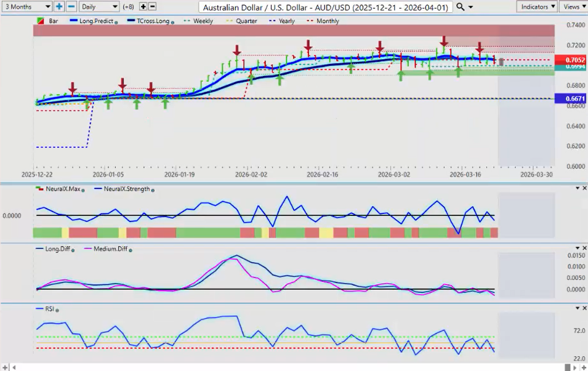Click the black plus forecast increment button
The height and width of the screenshot is (371, 588).
tap(143, 6)
